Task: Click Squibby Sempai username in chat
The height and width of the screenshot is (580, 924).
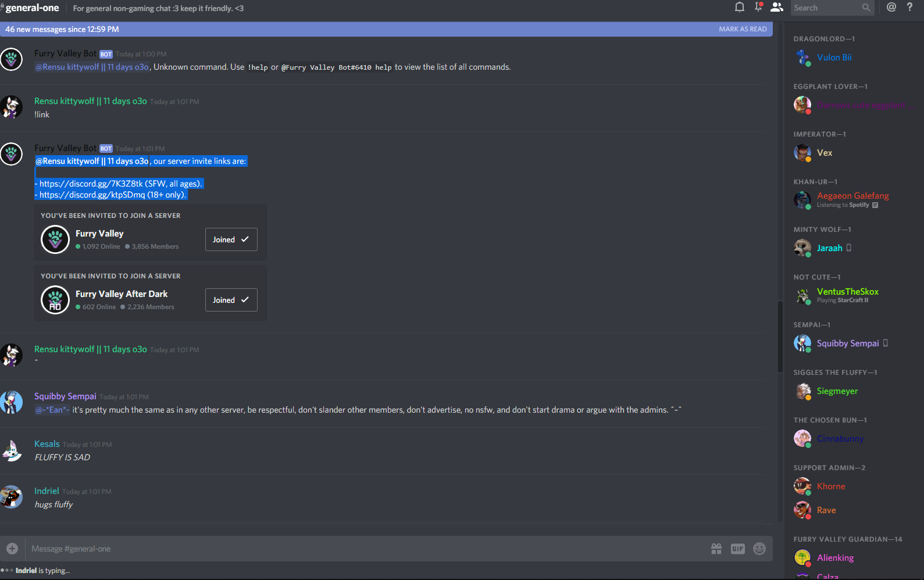Action: (x=65, y=396)
